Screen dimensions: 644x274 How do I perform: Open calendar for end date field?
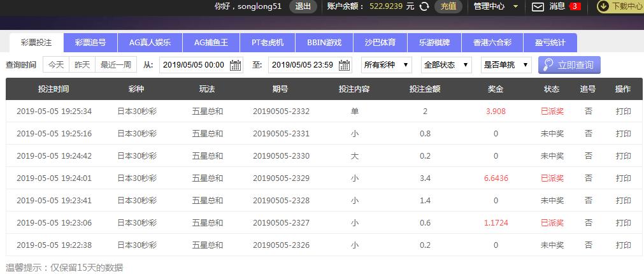coord(344,65)
